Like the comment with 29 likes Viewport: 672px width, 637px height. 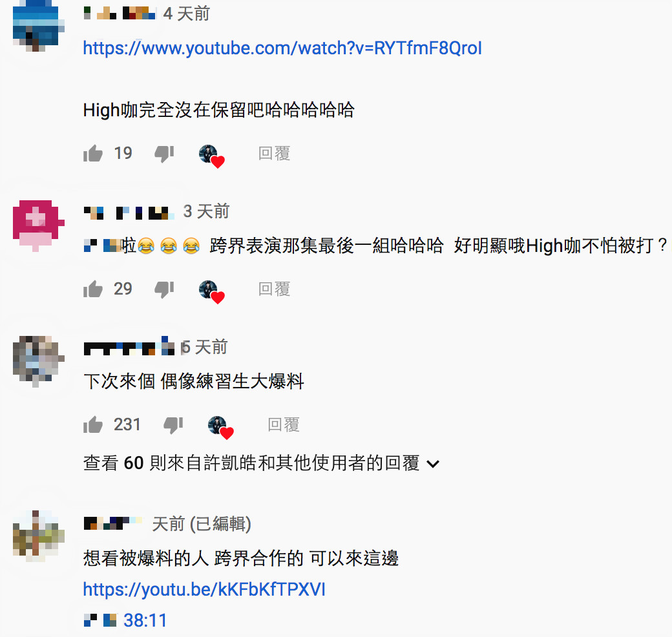(x=93, y=289)
